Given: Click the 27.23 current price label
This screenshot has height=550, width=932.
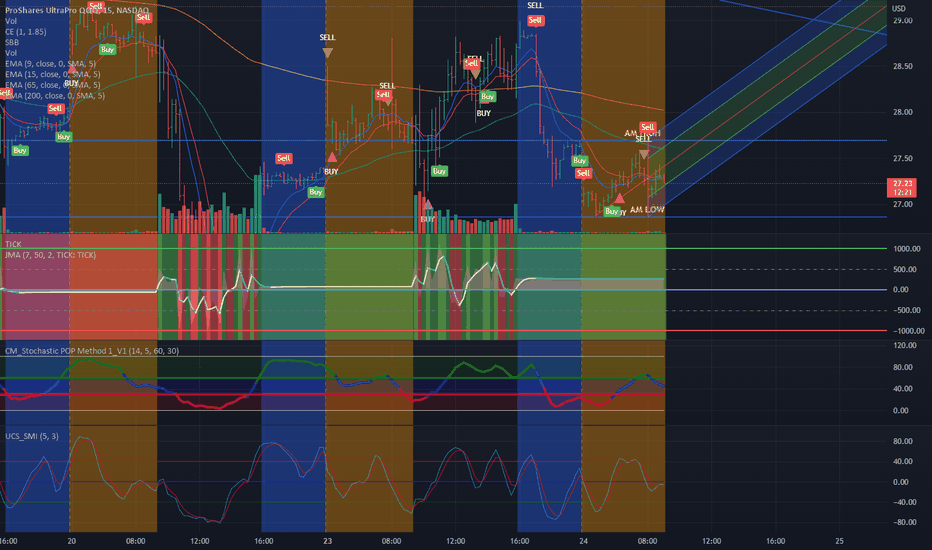Looking at the screenshot, I should point(902,184).
